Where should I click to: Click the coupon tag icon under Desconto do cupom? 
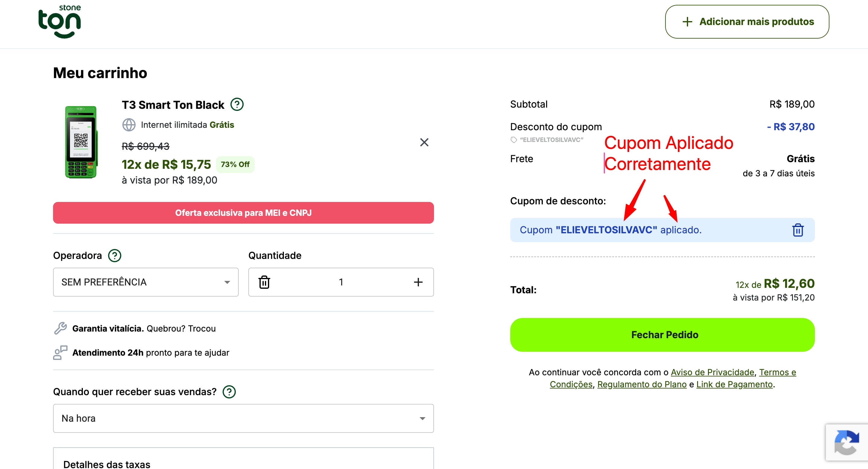click(514, 140)
